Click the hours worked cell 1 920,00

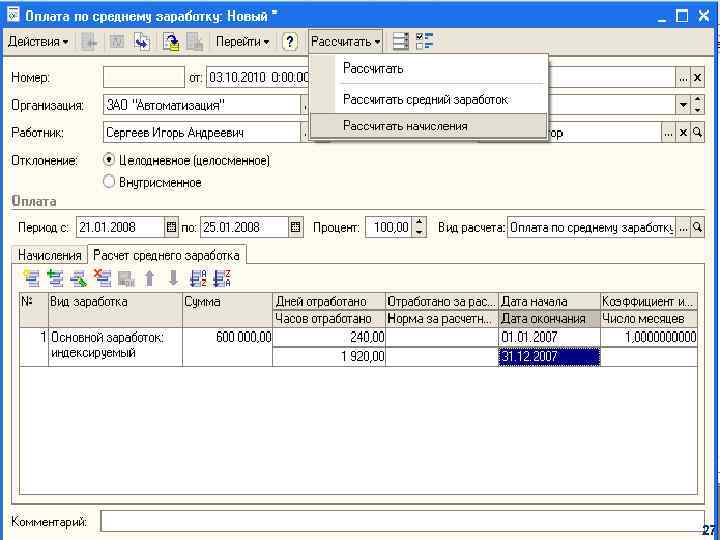(x=329, y=357)
